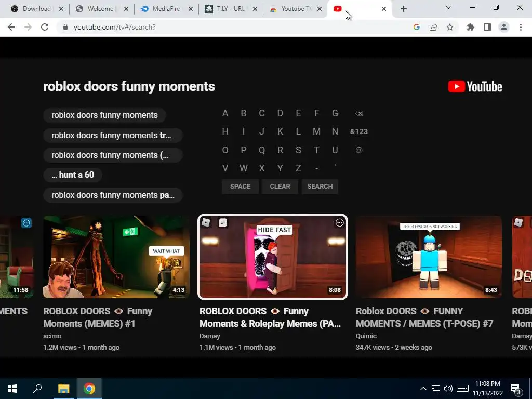Switch keyboard to &123 symbols

tap(359, 131)
